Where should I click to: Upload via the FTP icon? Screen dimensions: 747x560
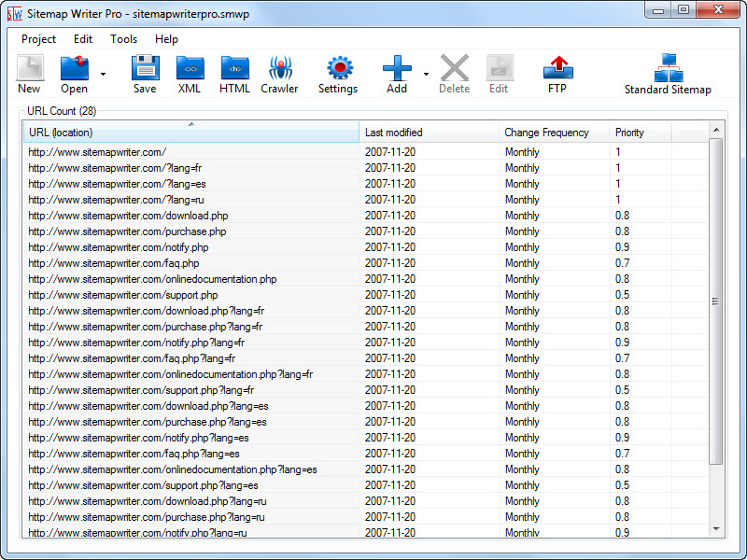pyautogui.click(x=557, y=68)
